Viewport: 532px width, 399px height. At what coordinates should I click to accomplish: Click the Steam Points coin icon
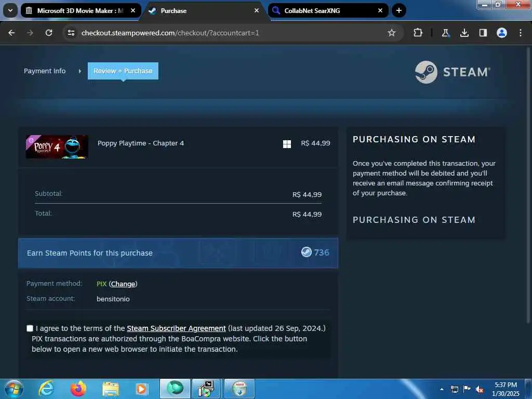(x=307, y=252)
